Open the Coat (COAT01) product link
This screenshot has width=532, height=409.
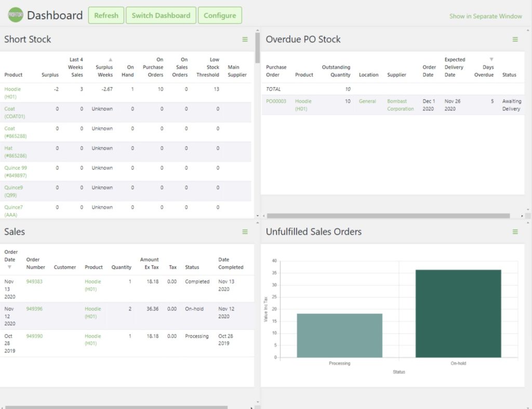tap(15, 113)
